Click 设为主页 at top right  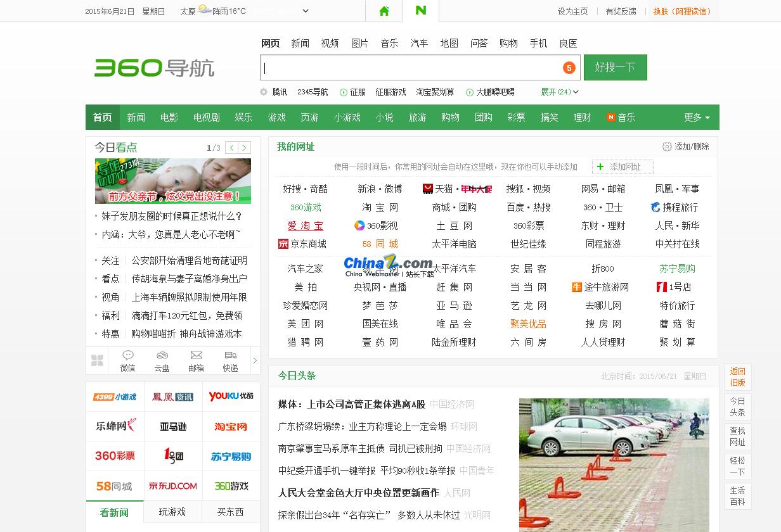tap(572, 11)
